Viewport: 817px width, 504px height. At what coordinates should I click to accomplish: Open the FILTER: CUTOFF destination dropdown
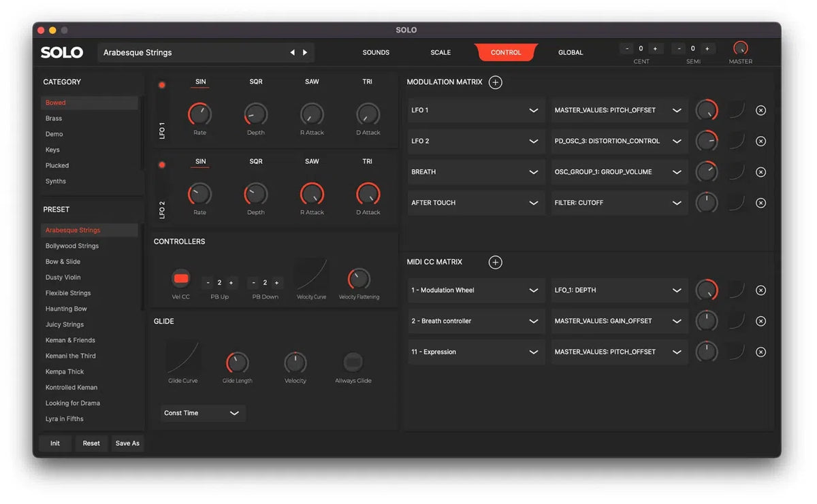tap(618, 202)
